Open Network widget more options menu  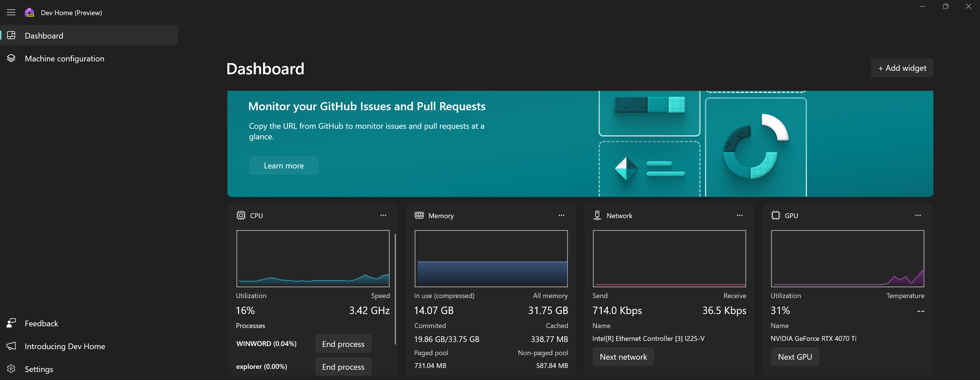[x=739, y=215]
